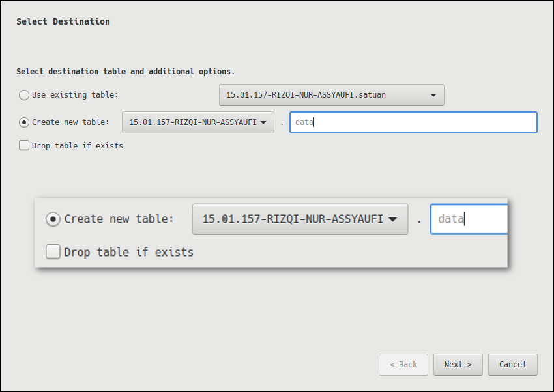Click the "Use existing table:" label text
554x392 pixels.
[x=75, y=95]
